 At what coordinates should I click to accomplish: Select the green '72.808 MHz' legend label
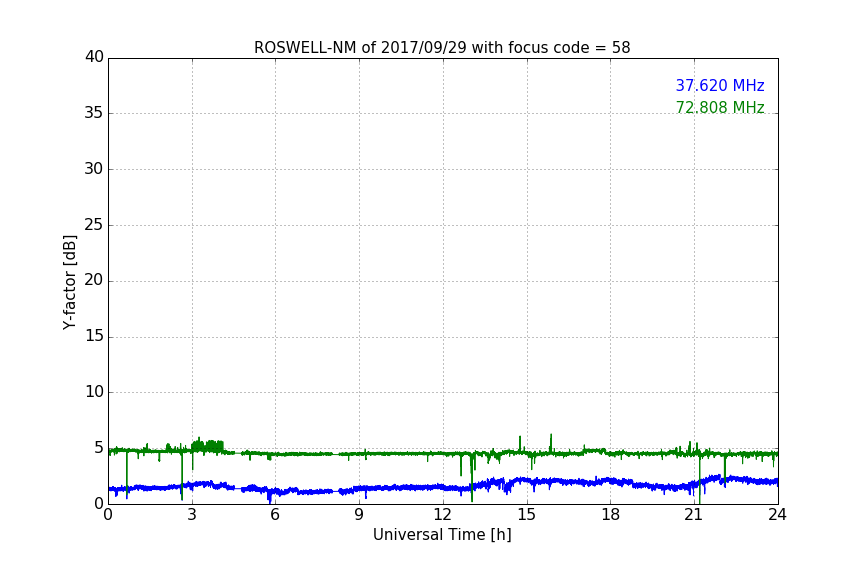(x=720, y=107)
